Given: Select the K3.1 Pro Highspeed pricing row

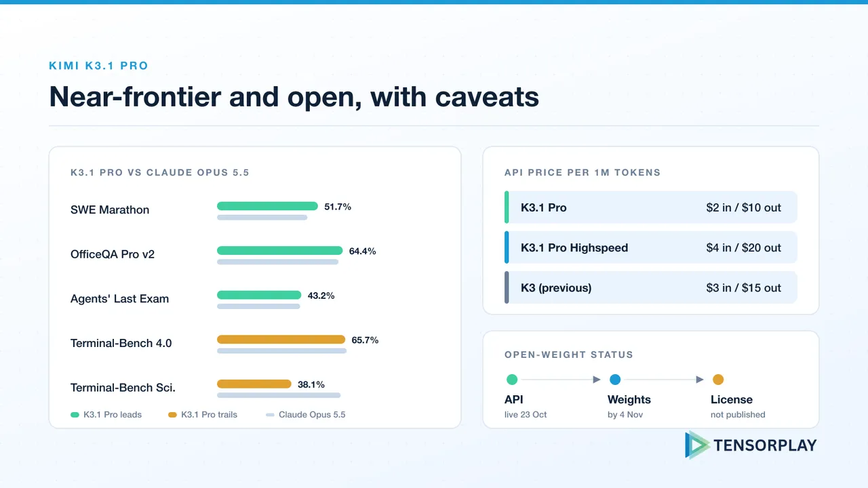Looking at the screenshot, I should [x=651, y=247].
